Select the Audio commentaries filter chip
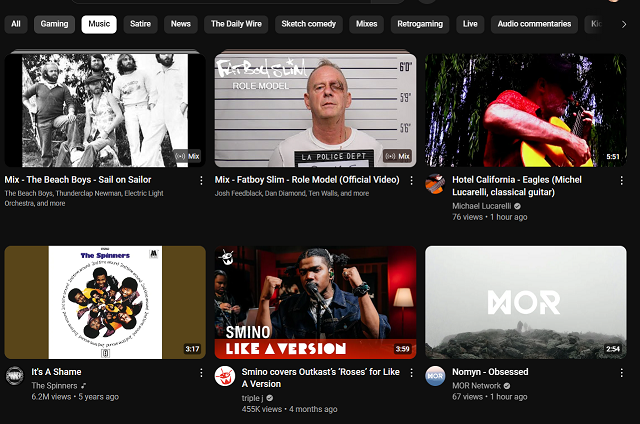Image resolution: width=640 pixels, height=424 pixels. tap(534, 24)
